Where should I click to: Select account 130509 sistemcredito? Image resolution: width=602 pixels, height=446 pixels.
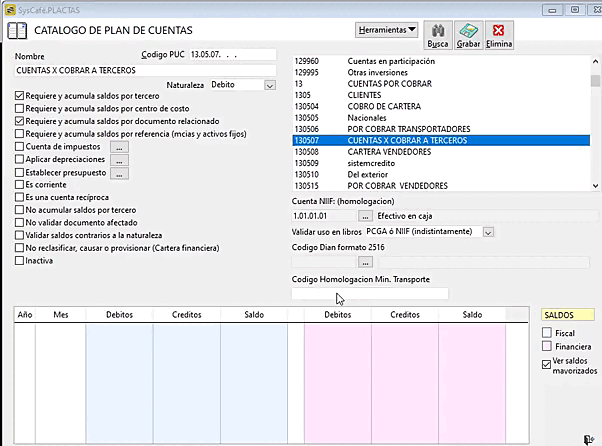[441, 163]
